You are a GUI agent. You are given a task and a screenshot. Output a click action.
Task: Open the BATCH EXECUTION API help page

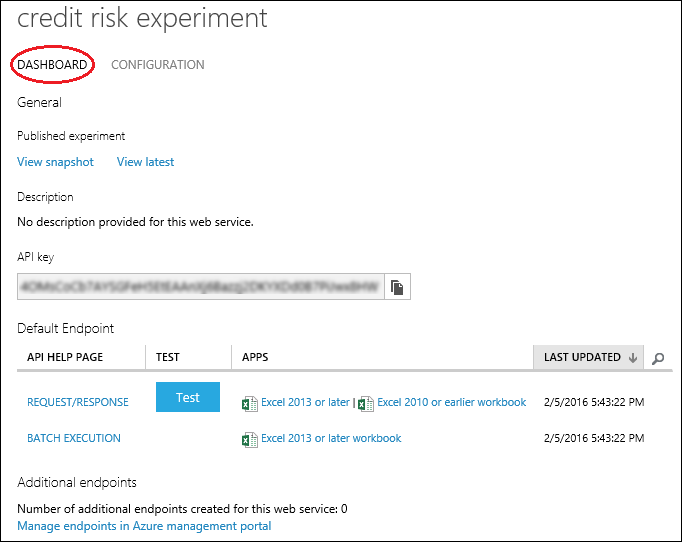pos(74,438)
